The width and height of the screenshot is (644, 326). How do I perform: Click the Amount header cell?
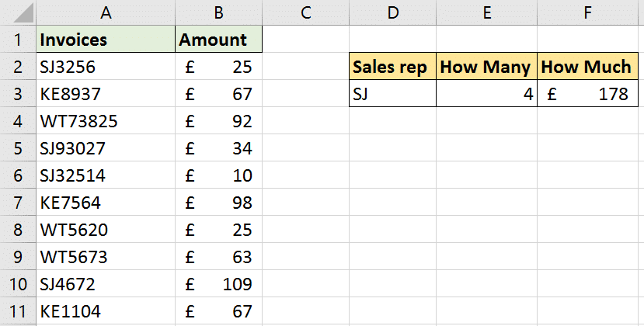click(x=218, y=39)
